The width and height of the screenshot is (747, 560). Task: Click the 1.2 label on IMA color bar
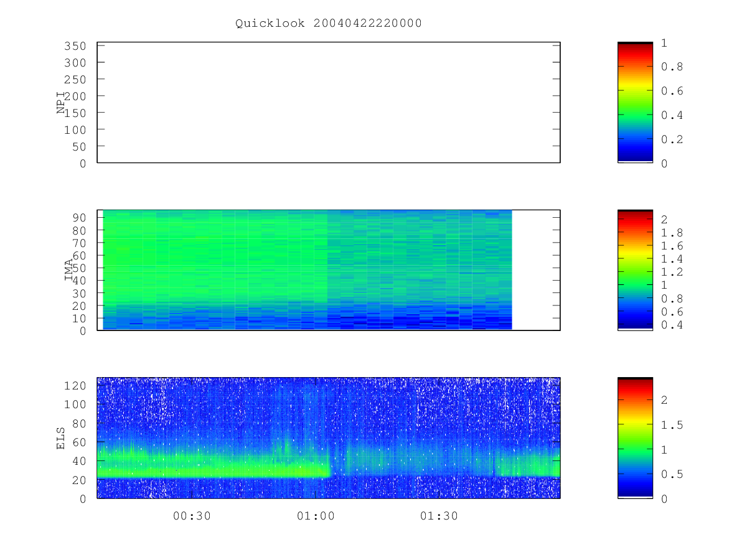pos(672,272)
